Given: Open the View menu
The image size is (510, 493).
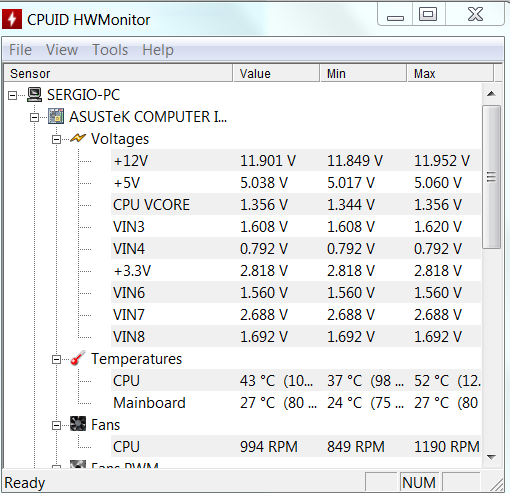Looking at the screenshot, I should coord(62,50).
